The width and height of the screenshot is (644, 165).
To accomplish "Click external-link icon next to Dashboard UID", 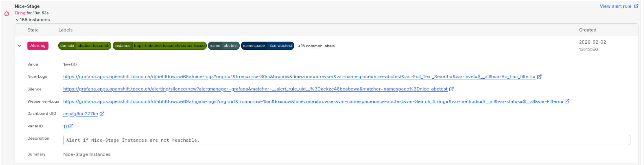I will point(102,114).
